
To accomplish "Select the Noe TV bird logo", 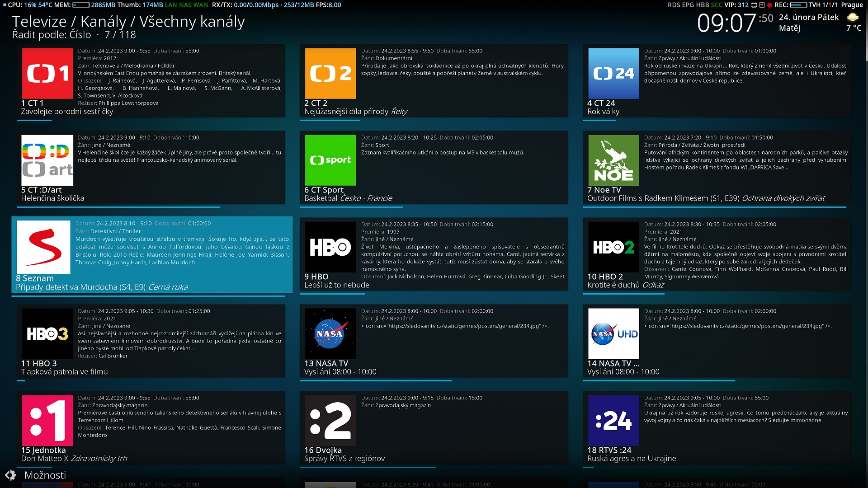I will (x=613, y=160).
